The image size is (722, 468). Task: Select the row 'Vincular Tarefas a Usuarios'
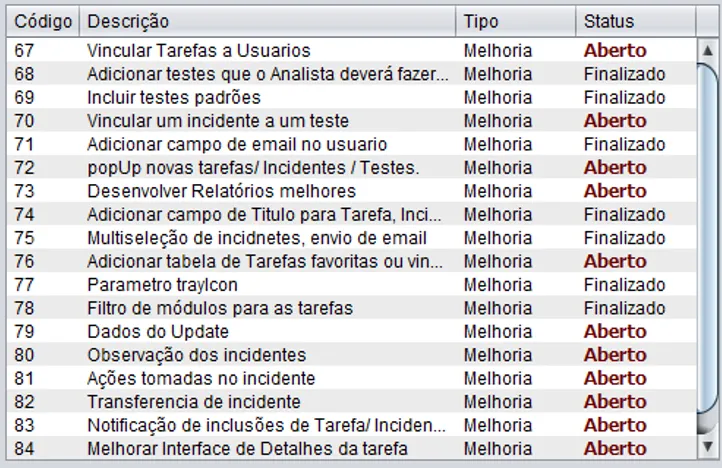tap(198, 50)
